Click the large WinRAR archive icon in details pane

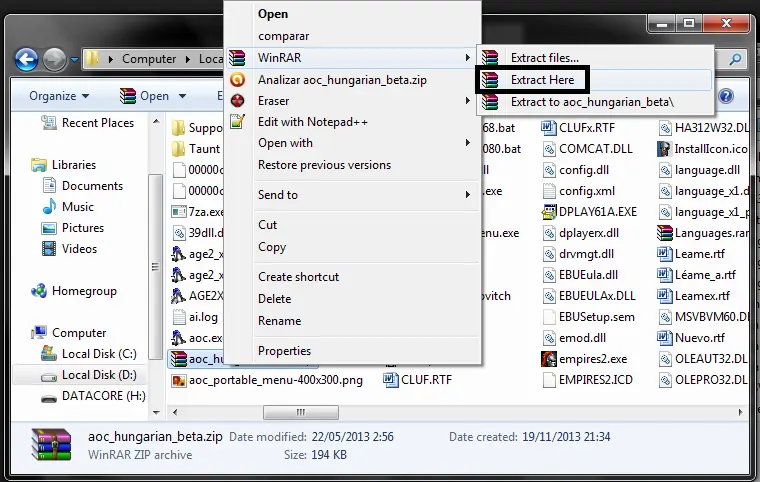pos(51,444)
